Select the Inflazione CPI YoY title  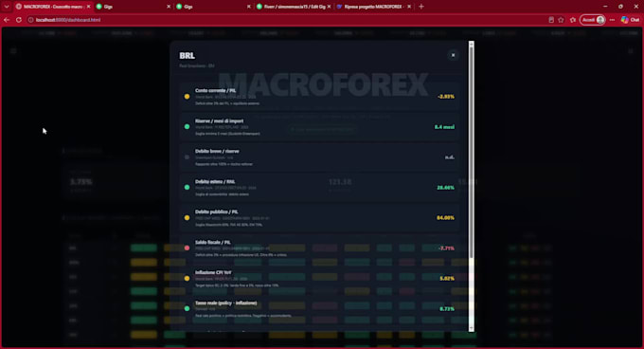[213, 272]
